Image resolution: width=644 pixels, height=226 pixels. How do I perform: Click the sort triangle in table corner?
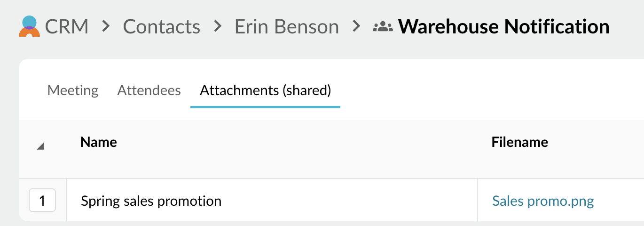point(40,147)
